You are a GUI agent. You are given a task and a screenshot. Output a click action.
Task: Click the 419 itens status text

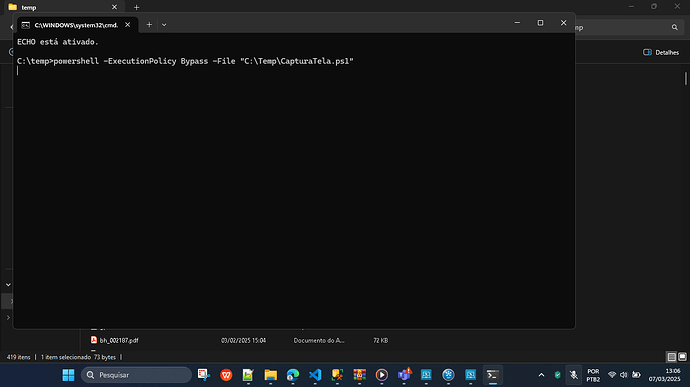[x=18, y=357]
